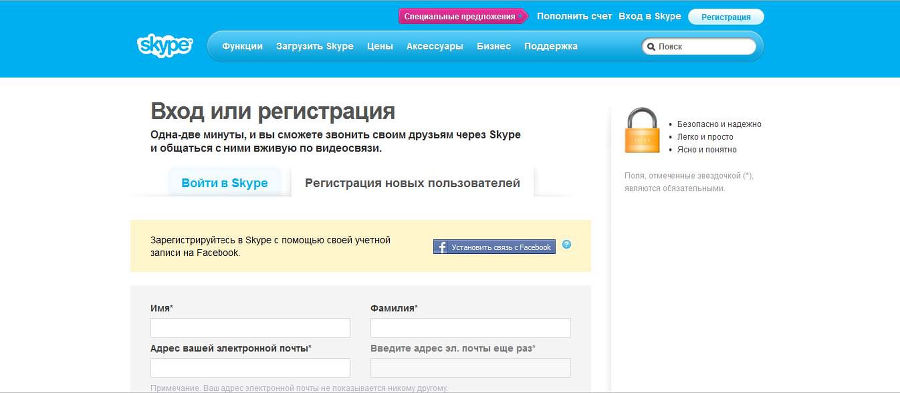Click the search magnifier icon

[x=651, y=47]
